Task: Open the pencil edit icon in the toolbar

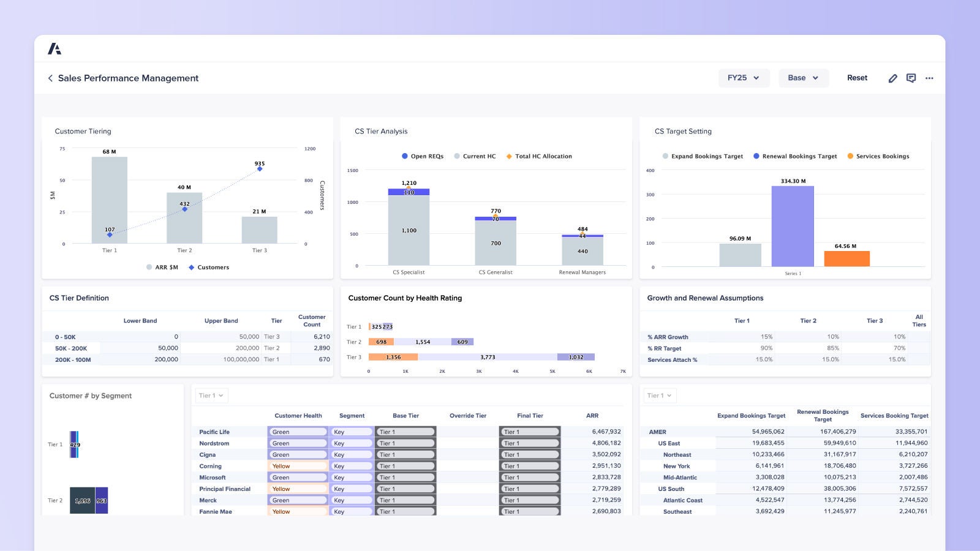Action: [x=893, y=78]
